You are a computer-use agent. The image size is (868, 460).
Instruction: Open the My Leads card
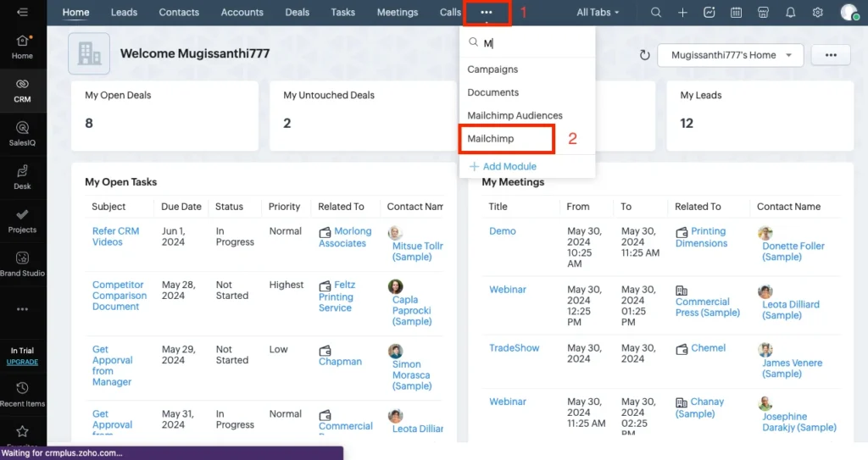click(x=759, y=116)
